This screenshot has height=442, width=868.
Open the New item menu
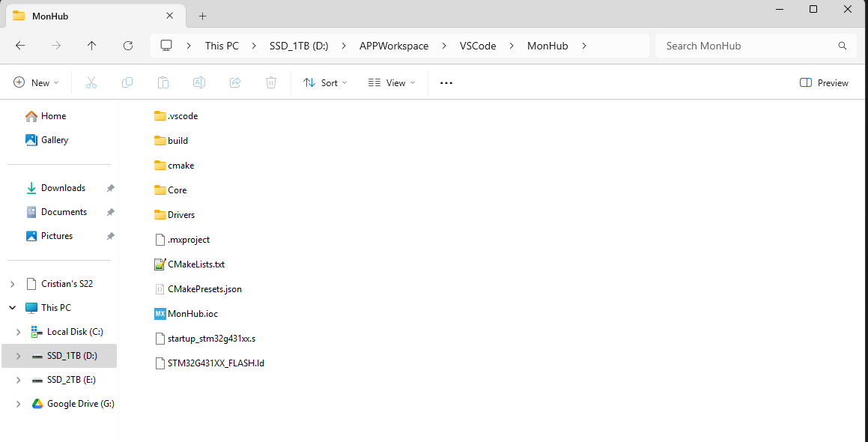tap(35, 82)
